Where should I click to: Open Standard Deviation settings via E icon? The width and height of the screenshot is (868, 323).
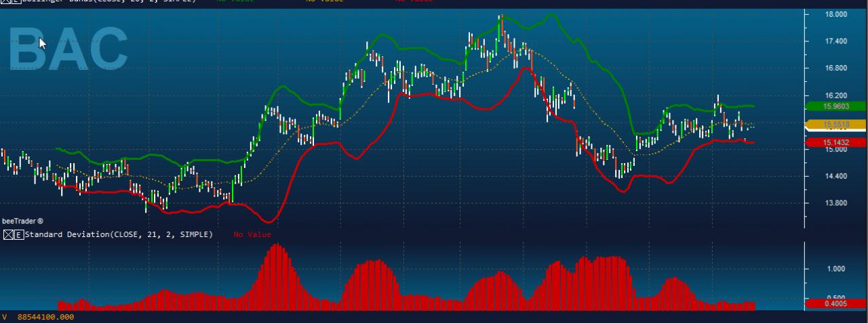[x=19, y=235]
